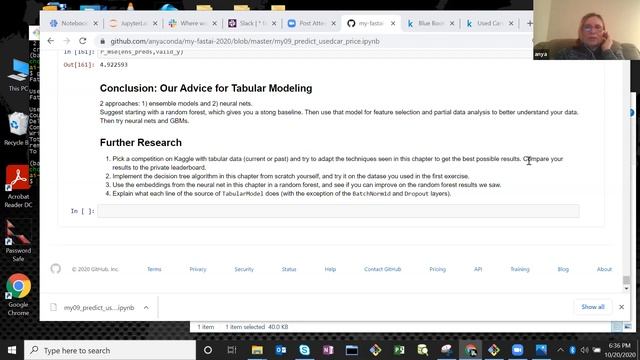640x360 pixels.
Task: Open the Pricing footer link
Action: pyautogui.click(x=438, y=269)
